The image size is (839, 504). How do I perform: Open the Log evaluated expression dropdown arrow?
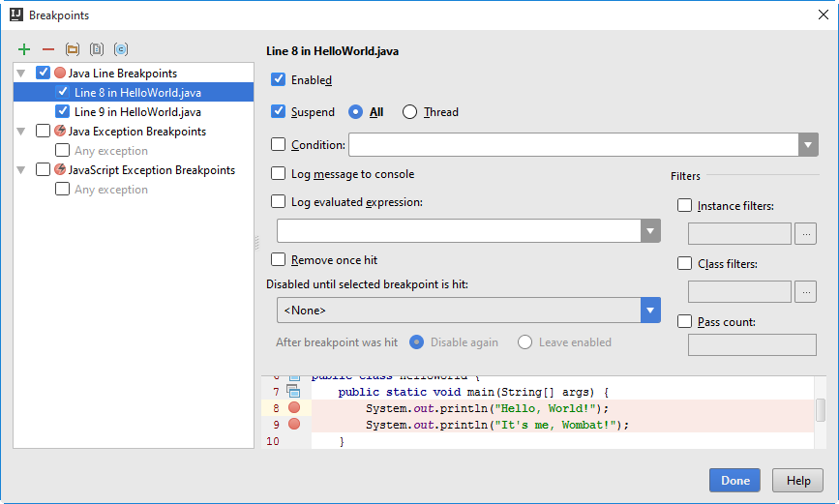(650, 231)
